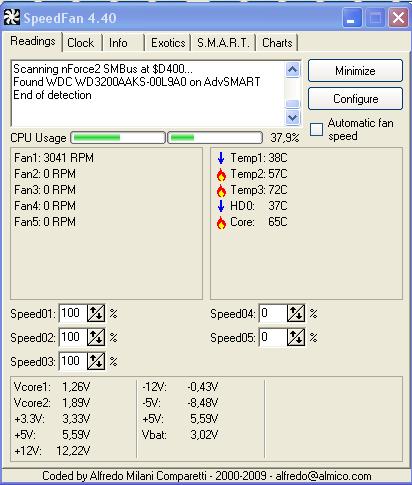Click the 'End of detection' log line

[52, 95]
